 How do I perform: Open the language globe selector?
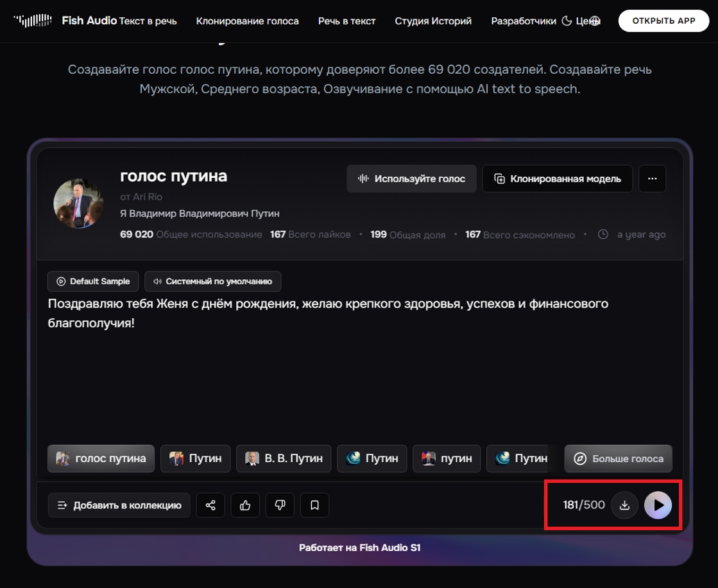tap(595, 21)
